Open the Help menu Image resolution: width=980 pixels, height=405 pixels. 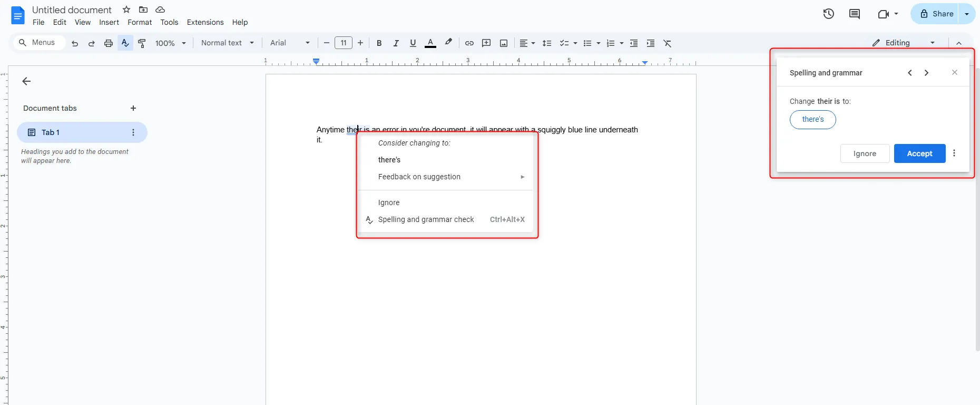(240, 22)
